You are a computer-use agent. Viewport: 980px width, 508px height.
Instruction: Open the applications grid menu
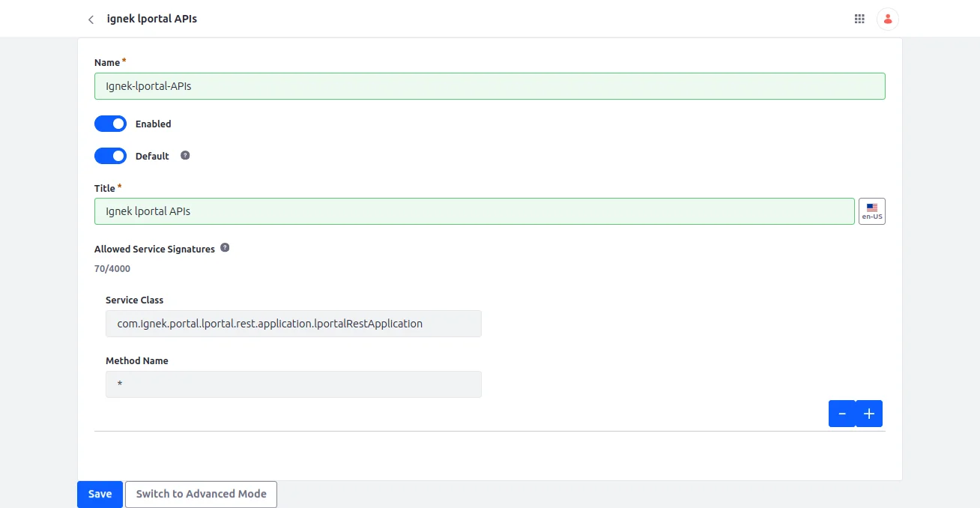(859, 19)
